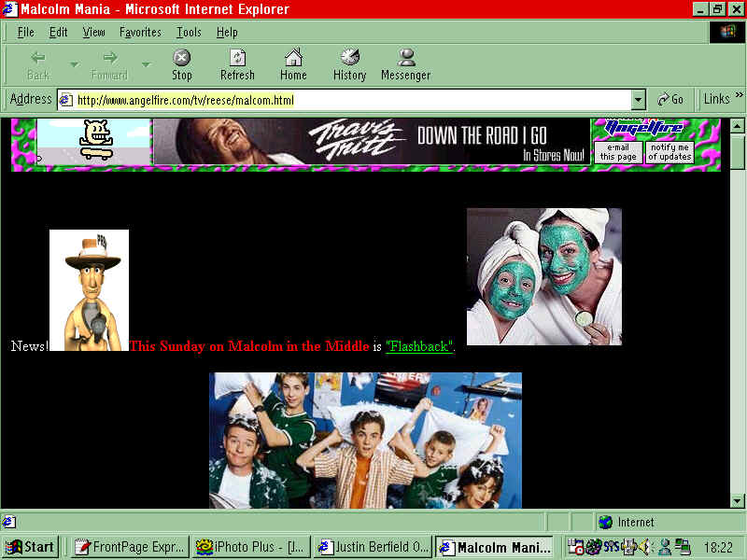This screenshot has width=747, height=560.
Task: Click the Messenger buddy tray icon
Action: (x=665, y=547)
